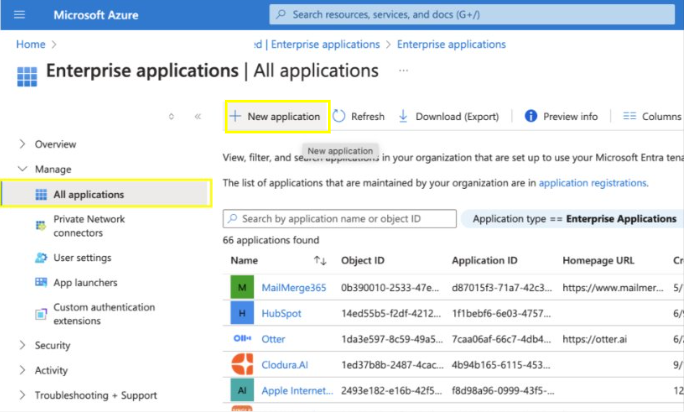
Task: Open Private Network connectors
Action: [x=90, y=226]
